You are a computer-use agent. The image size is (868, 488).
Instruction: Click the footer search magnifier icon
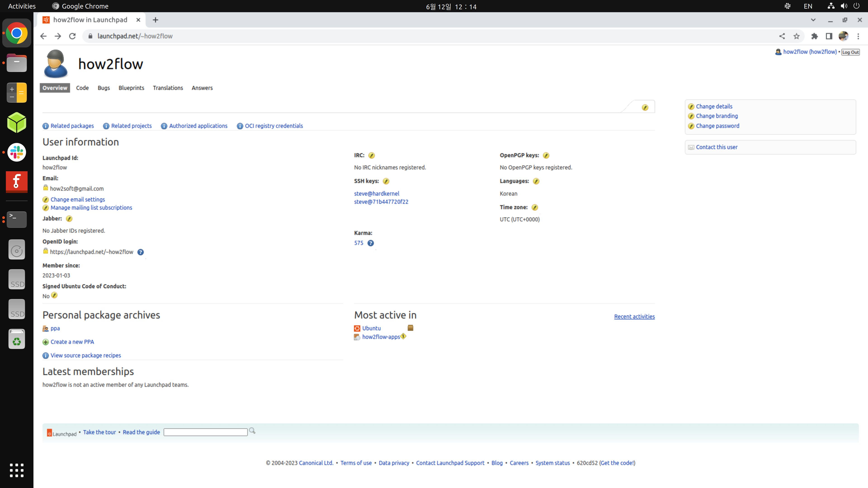tap(252, 431)
